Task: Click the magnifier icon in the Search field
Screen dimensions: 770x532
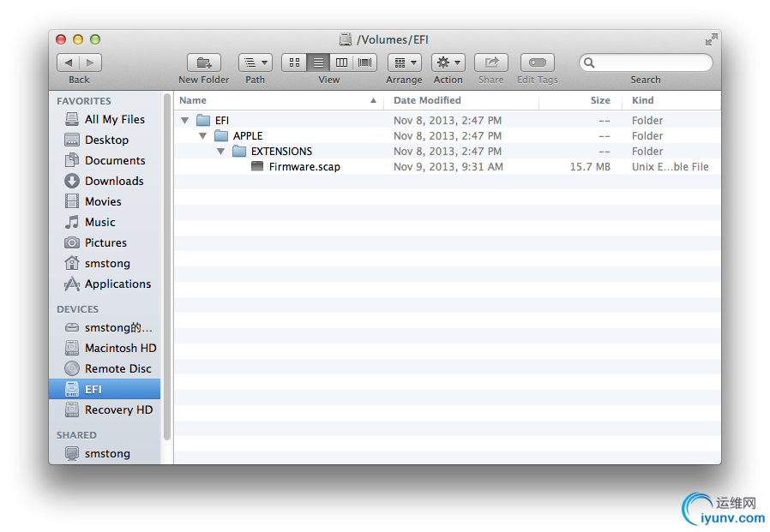Action: click(x=589, y=63)
